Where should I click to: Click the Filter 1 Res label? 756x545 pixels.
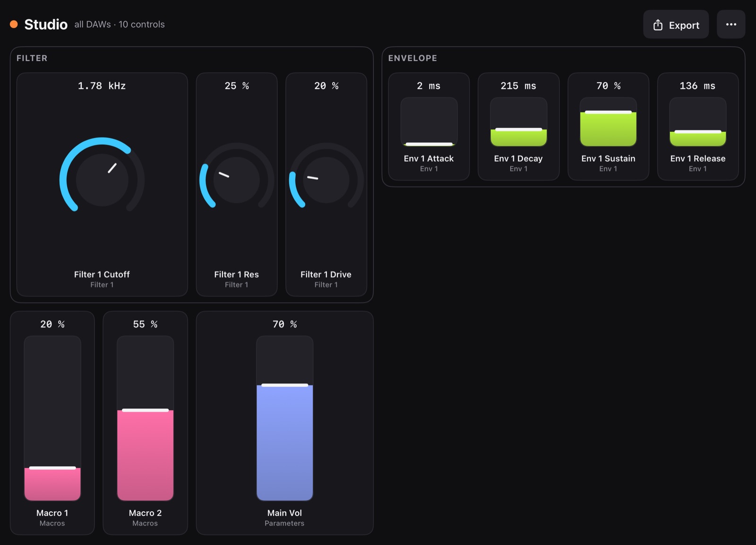click(237, 275)
